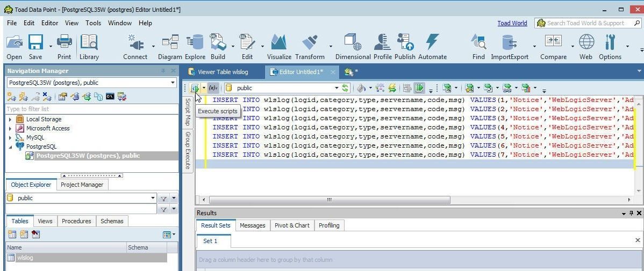
Task: Open the File menu
Action: 12,23
